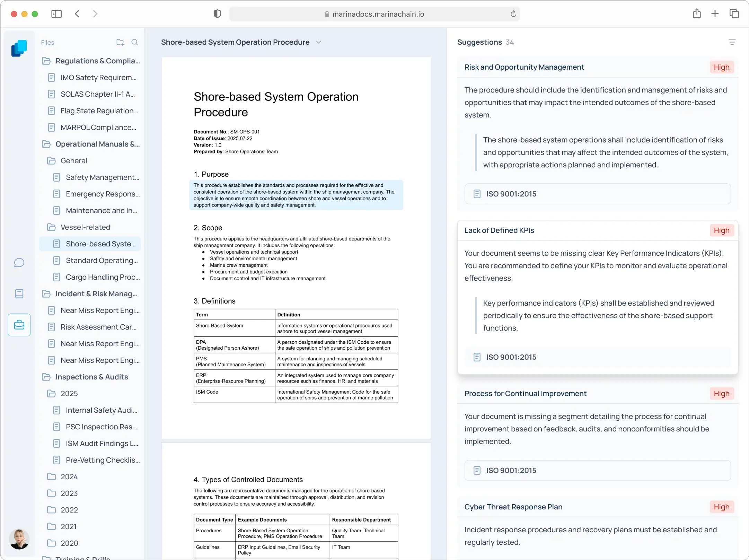Viewport: 749px width, 560px height.
Task: Open the chat bubble icon in left rail
Action: pos(19,263)
